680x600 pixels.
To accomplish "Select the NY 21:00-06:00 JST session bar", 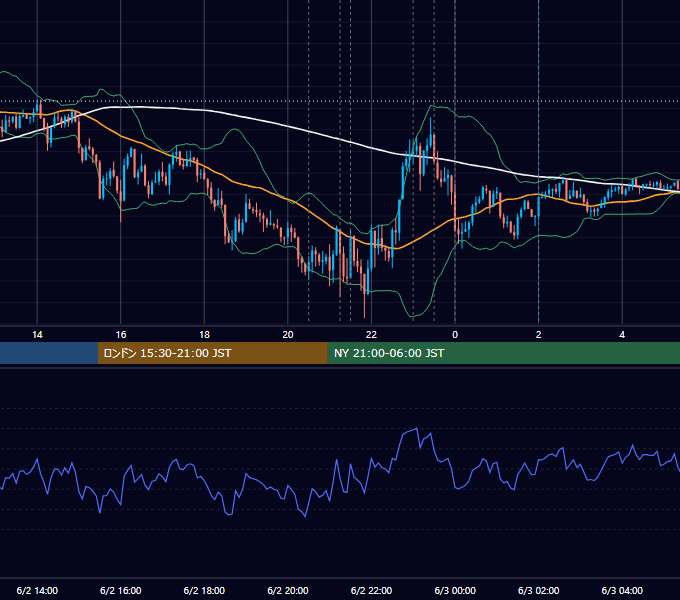I will (503, 353).
